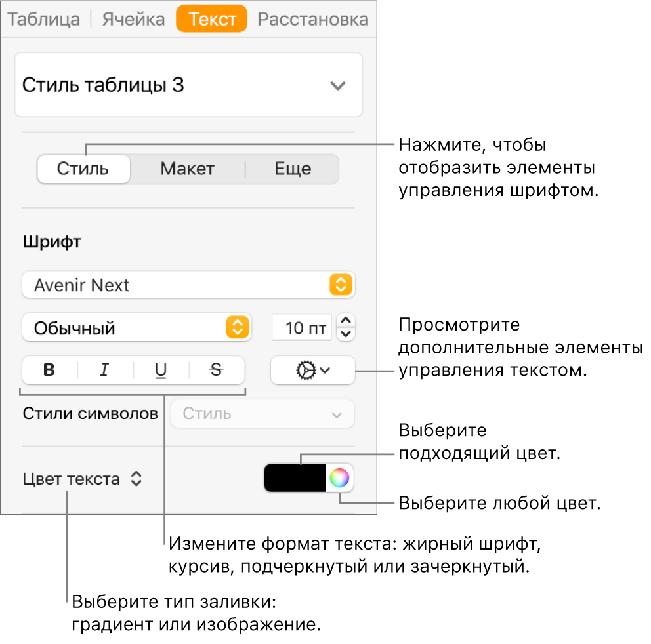Click font size increase arrow
This screenshot has height=644, width=651.
pyautogui.click(x=346, y=320)
